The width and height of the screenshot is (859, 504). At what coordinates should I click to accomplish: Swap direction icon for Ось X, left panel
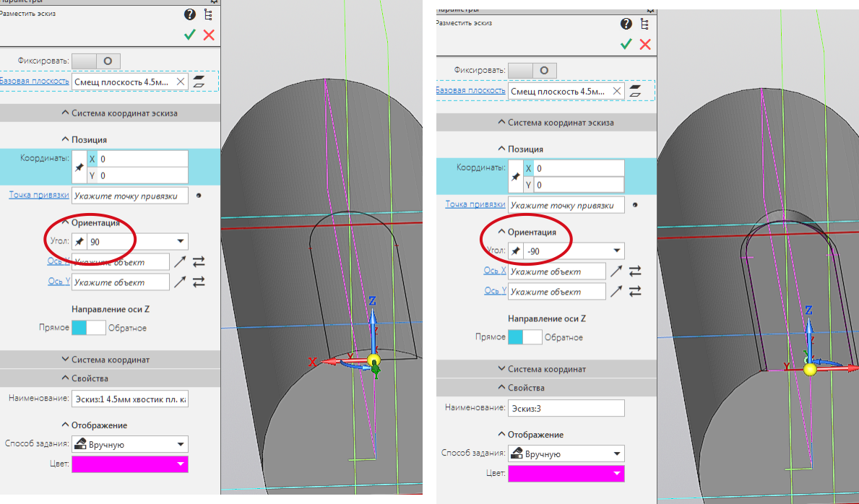(x=199, y=262)
